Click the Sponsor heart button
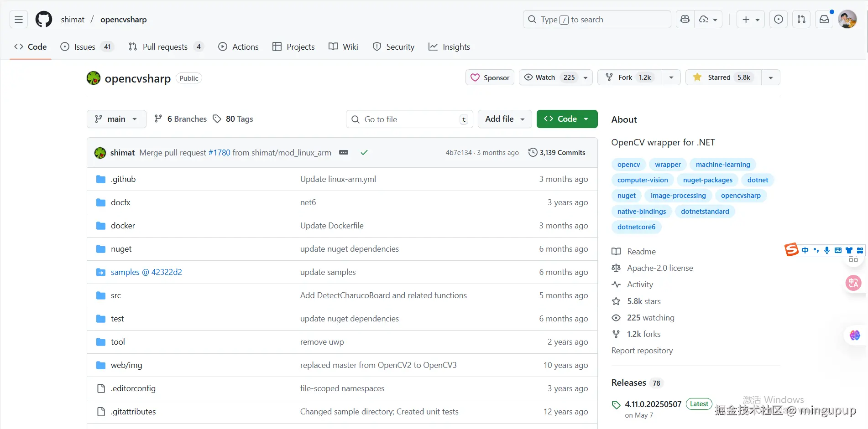This screenshot has height=429, width=868. (x=490, y=78)
